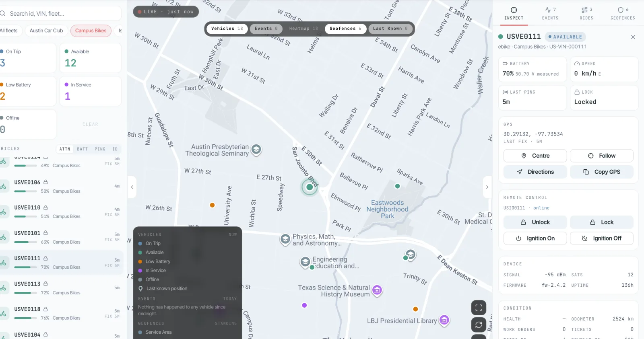This screenshot has width=644, height=339.
Task: Click the Follow button
Action: (x=602, y=156)
